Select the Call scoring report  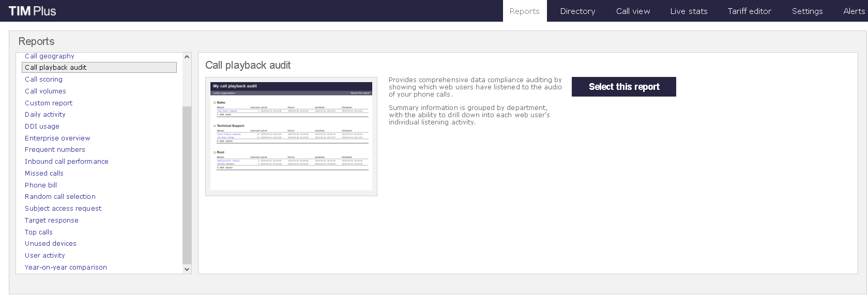(x=43, y=80)
